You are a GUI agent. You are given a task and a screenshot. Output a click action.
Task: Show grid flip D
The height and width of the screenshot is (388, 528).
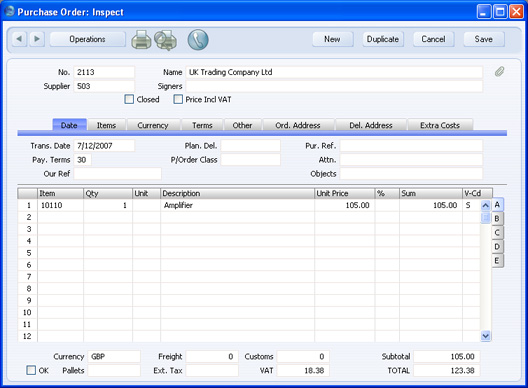click(497, 247)
